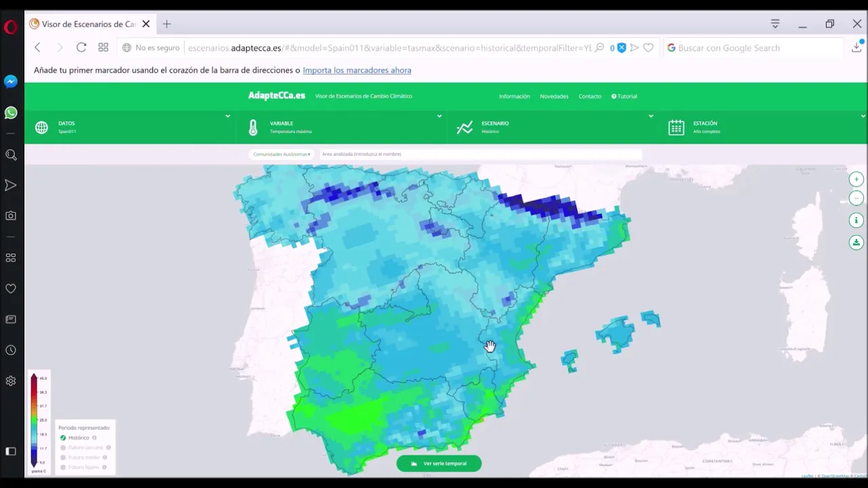Open the Tutorial menu item
Viewport: 868px width, 488px height.
(x=624, y=96)
